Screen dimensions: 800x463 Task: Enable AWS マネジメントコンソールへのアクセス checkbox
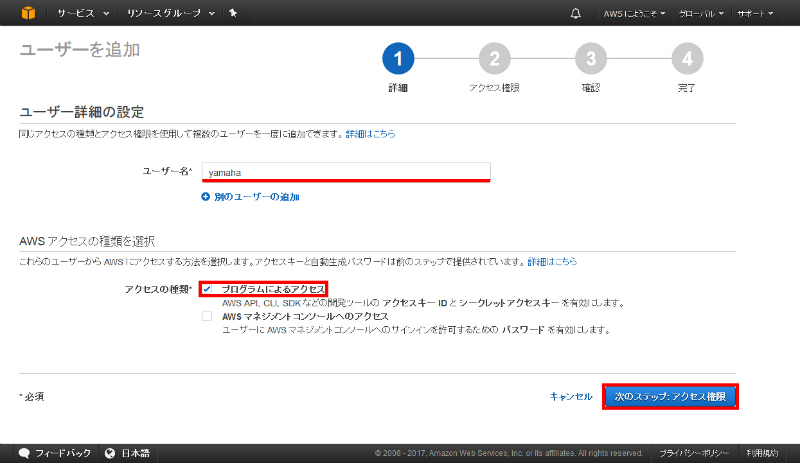pyautogui.click(x=207, y=316)
